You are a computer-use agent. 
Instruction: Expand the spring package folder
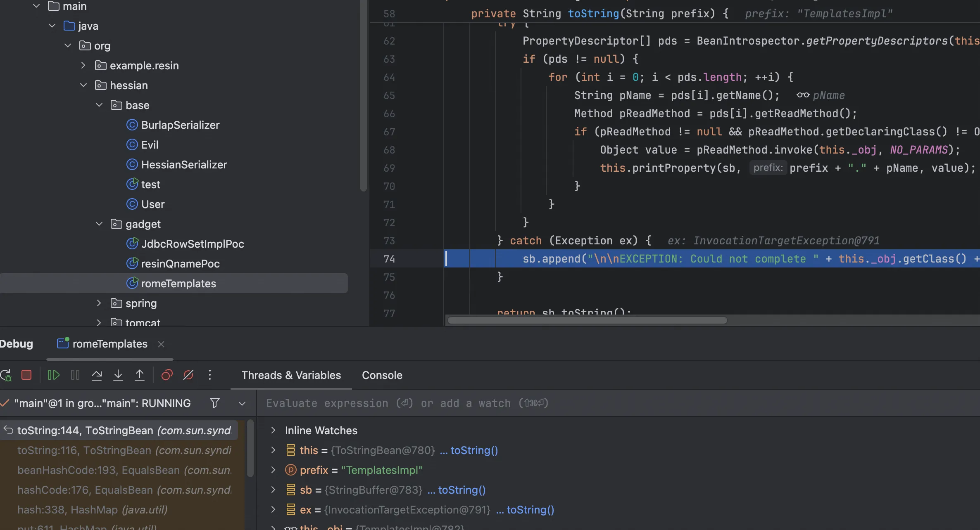(x=99, y=303)
